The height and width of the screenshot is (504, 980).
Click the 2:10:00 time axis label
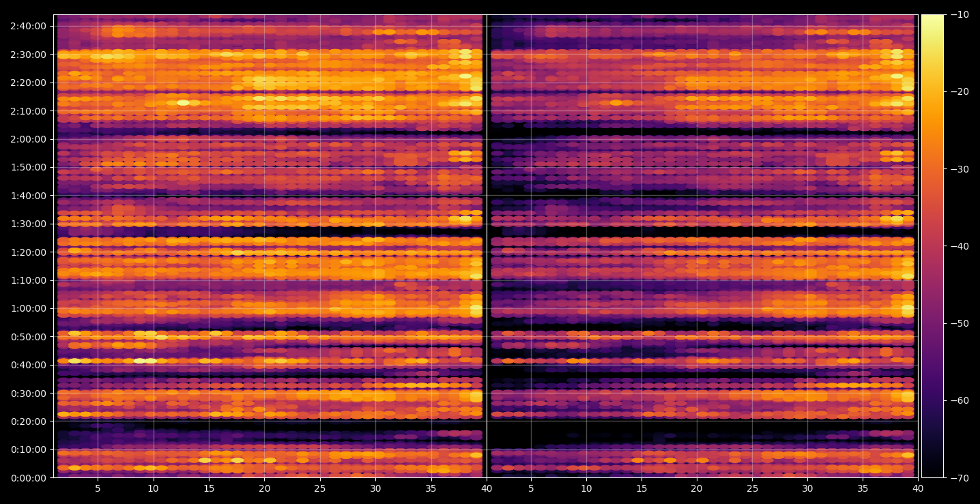(x=29, y=110)
